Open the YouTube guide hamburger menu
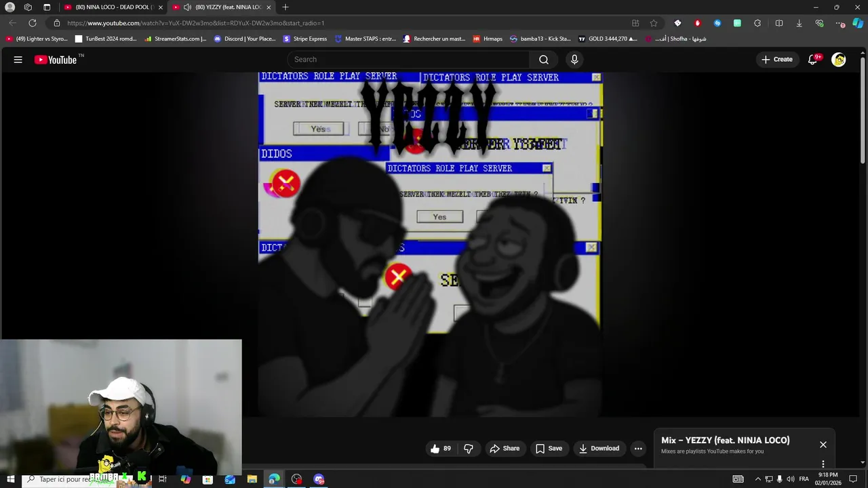The height and width of the screenshot is (488, 868). pyautogui.click(x=18, y=60)
